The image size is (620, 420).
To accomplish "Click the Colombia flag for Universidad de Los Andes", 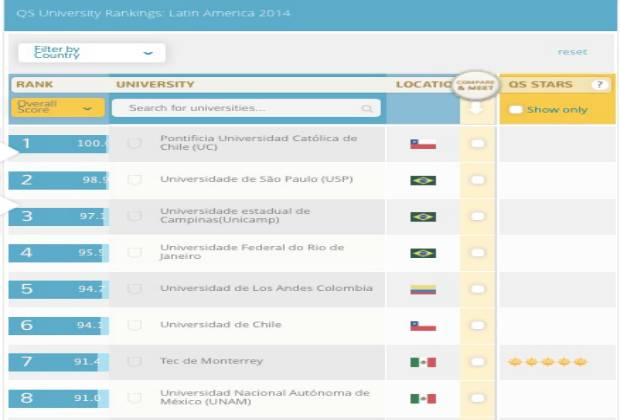I will pos(423,289).
